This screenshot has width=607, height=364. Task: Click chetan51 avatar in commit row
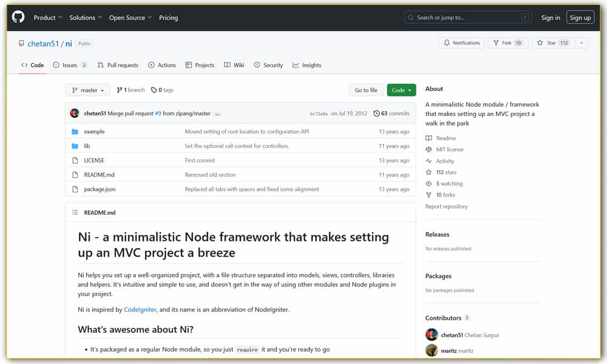point(75,113)
